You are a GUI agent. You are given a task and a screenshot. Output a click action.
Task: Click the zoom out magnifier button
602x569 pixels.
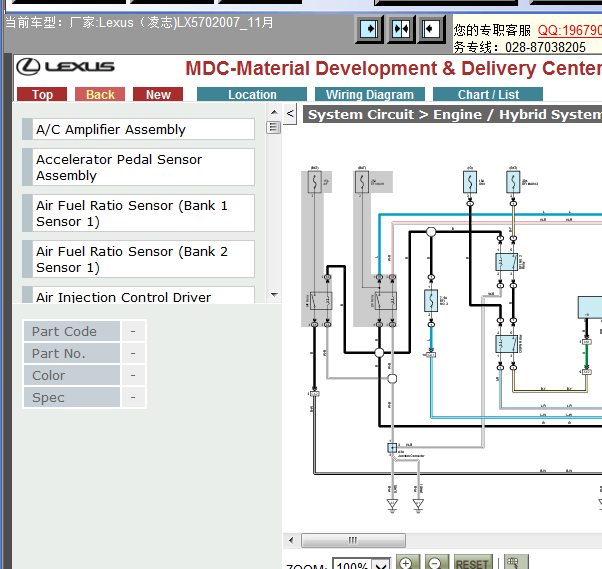437,562
